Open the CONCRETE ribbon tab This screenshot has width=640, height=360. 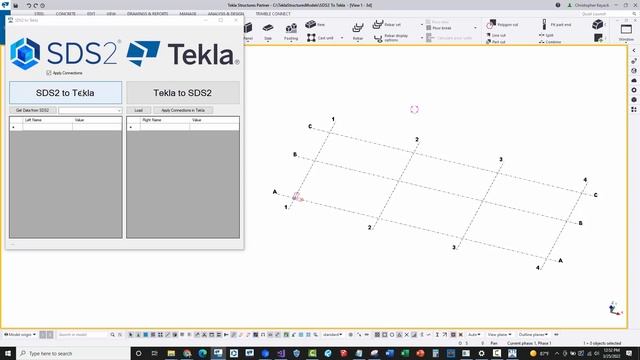(x=65, y=14)
